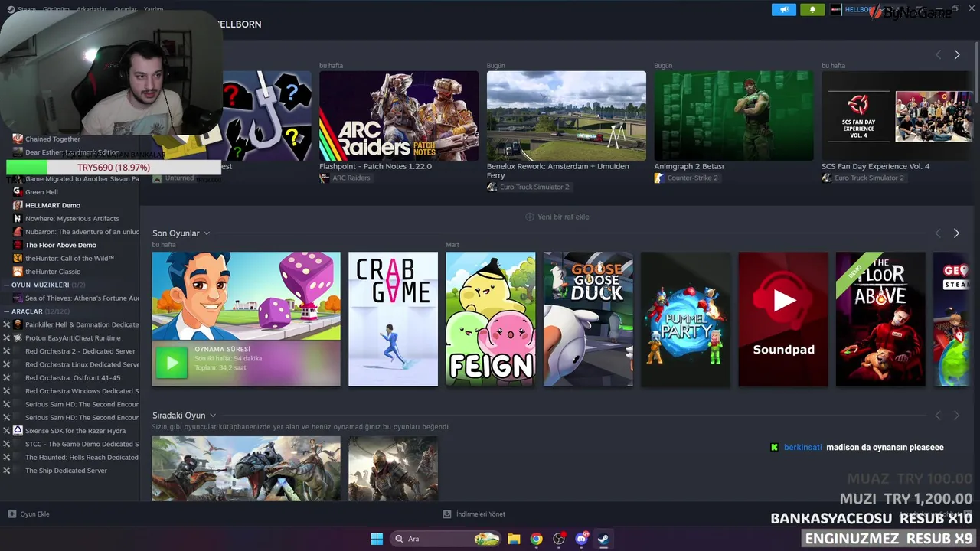Select Proton EasyAntiCheat Runtime in the list
Image resolution: width=980 pixels, height=551 pixels.
point(73,337)
